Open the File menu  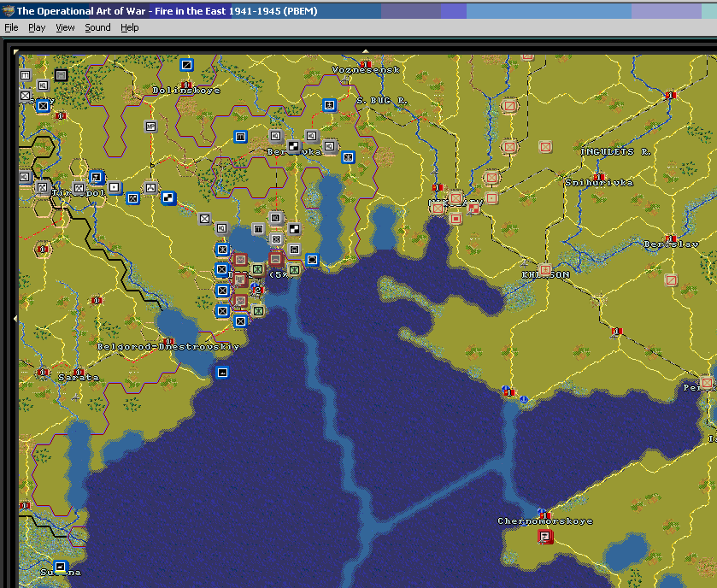click(11, 27)
